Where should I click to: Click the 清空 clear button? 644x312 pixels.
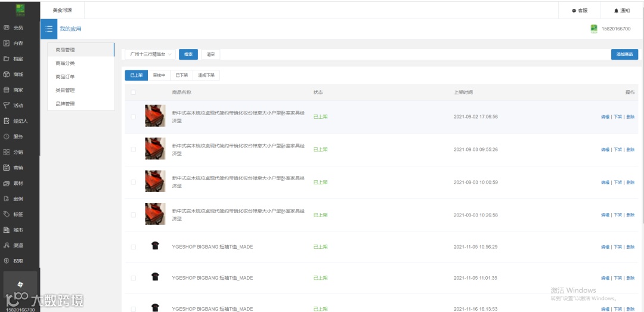210,54
